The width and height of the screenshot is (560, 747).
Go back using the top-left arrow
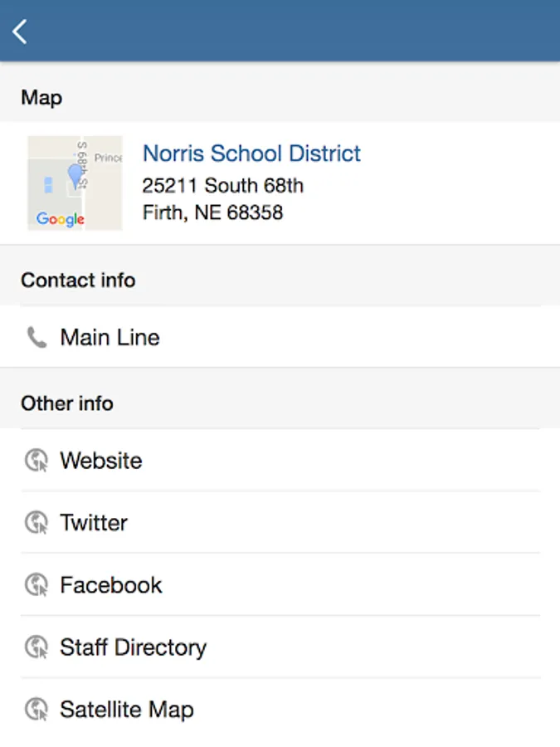[x=20, y=32]
